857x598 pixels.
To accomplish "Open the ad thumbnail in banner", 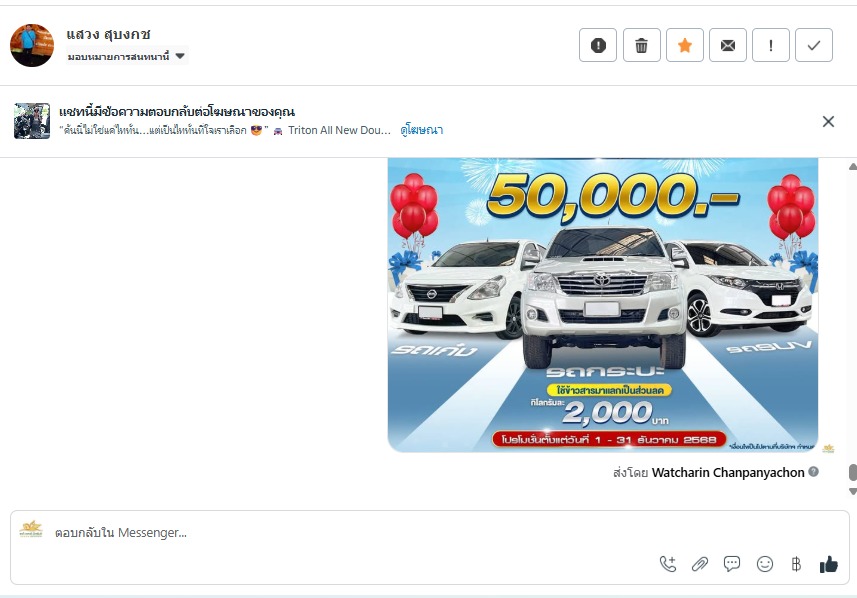I will (x=32, y=121).
